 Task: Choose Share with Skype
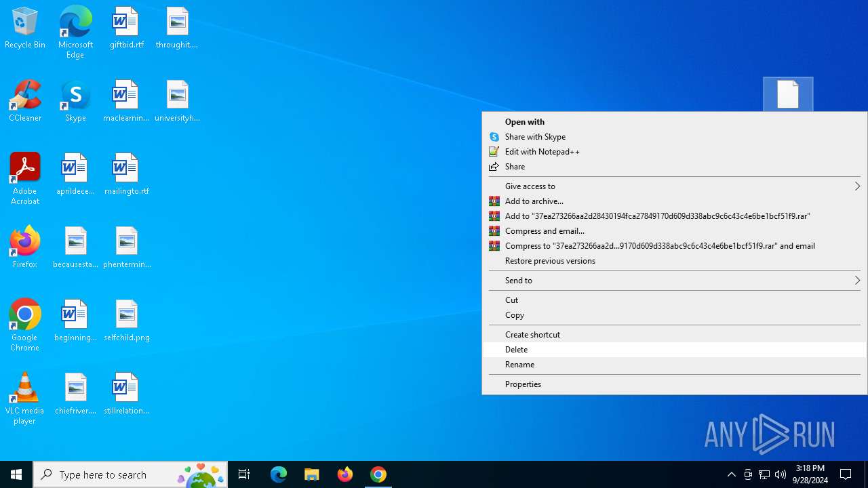[x=675, y=137]
